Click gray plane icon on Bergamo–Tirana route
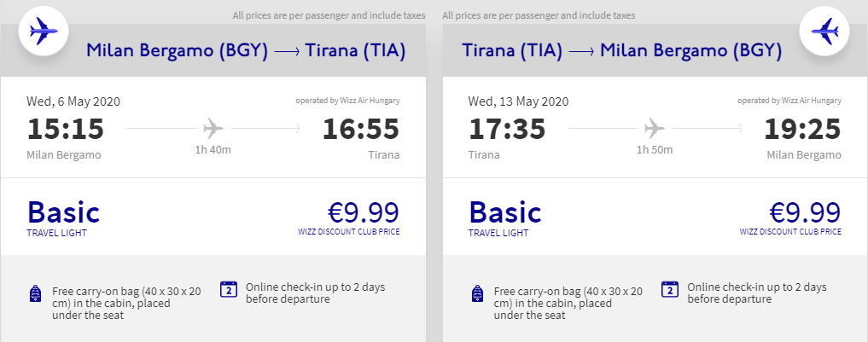The height and width of the screenshot is (342, 868). click(x=213, y=130)
